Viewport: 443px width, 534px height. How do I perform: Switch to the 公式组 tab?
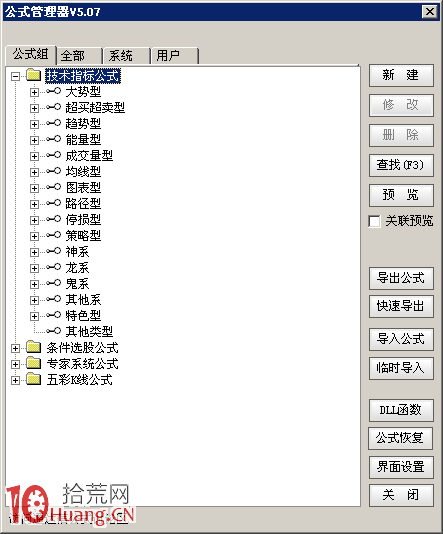tap(31, 54)
